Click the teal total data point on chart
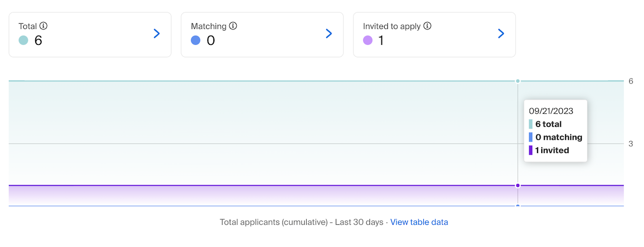This screenshot has width=644, height=247. tap(518, 81)
